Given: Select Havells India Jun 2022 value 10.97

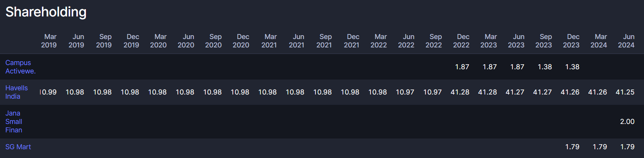Looking at the screenshot, I should point(405,92).
